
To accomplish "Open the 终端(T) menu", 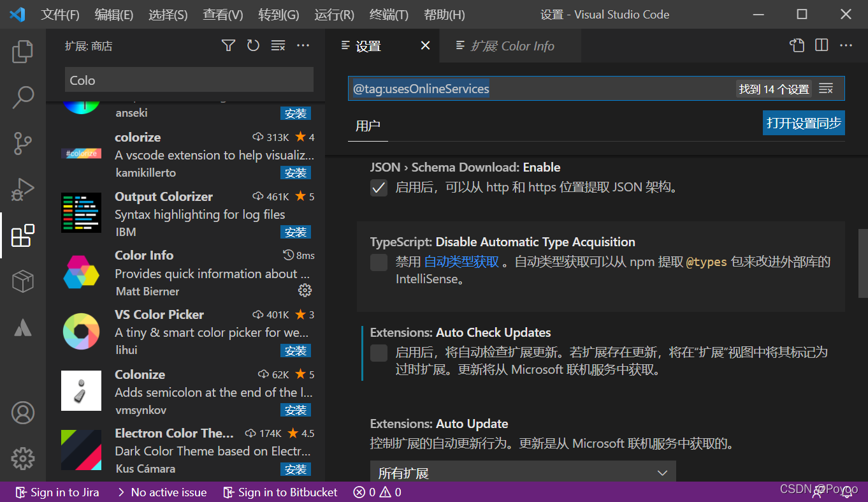I will click(389, 14).
